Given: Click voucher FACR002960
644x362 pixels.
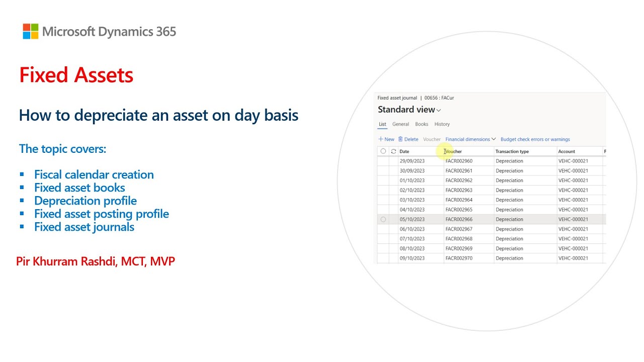Looking at the screenshot, I should [x=459, y=161].
